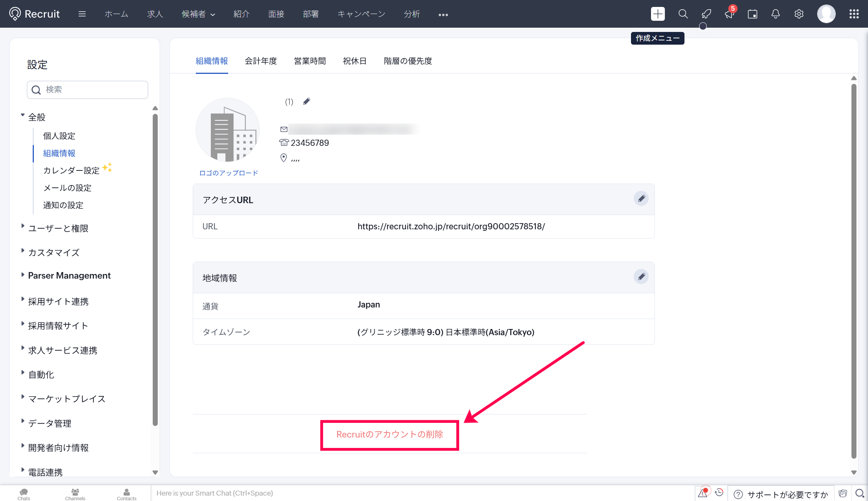The height and width of the screenshot is (501, 868).
Task: Open the settings gear icon
Action: [799, 14]
